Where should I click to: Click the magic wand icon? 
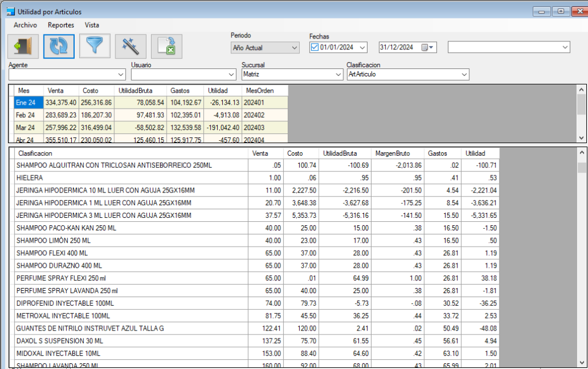point(130,47)
